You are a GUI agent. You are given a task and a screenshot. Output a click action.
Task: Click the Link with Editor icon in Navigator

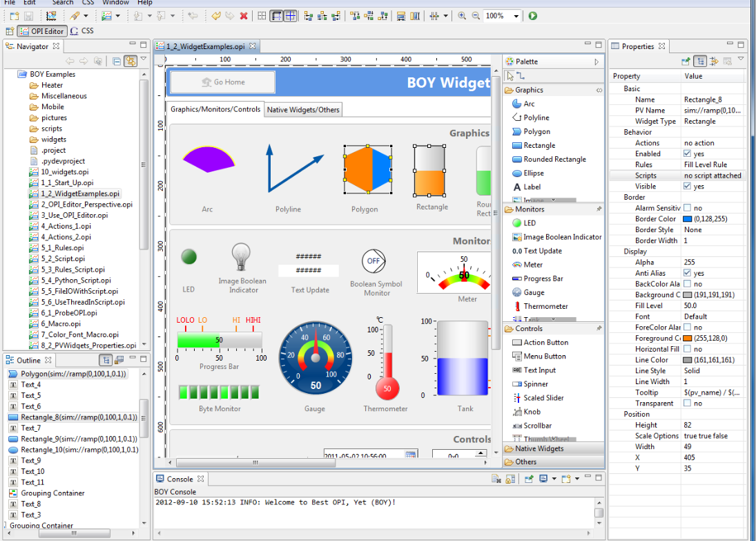tap(130, 61)
